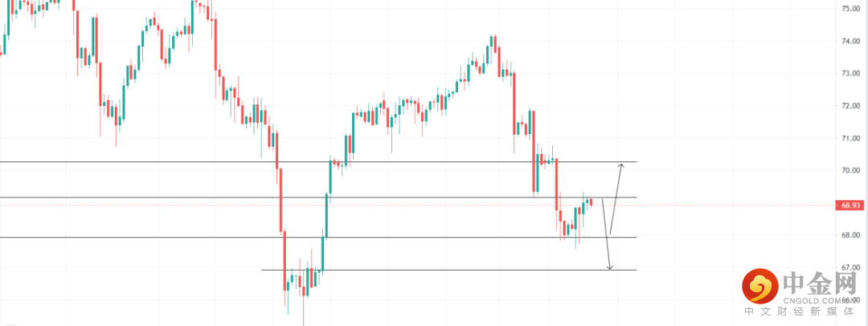Select the 75.00 price axis label

click(x=851, y=8)
